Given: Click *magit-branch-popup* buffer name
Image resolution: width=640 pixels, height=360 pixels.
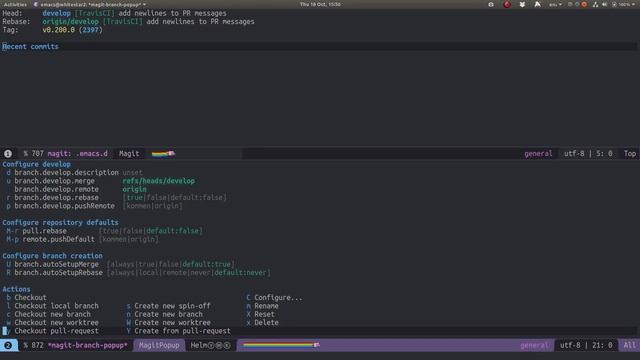Looking at the screenshot, I should [87, 345].
